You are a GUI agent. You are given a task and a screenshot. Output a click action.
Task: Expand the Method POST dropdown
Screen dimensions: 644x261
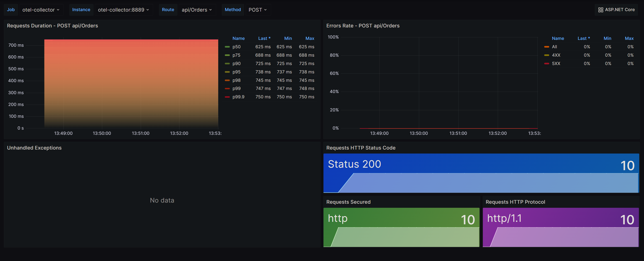(x=257, y=9)
